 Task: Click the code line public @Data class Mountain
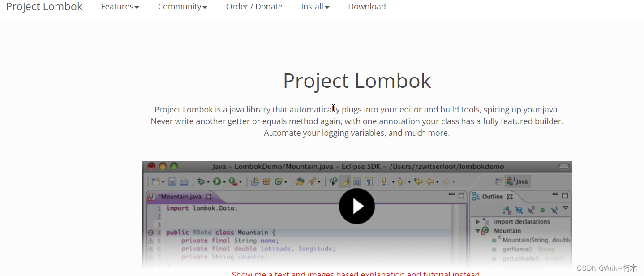tap(221, 233)
